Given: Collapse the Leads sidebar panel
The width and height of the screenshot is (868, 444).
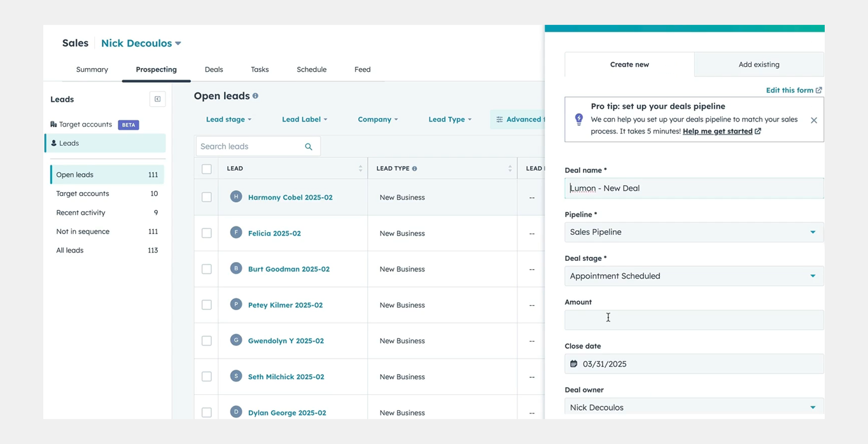Looking at the screenshot, I should [x=157, y=99].
